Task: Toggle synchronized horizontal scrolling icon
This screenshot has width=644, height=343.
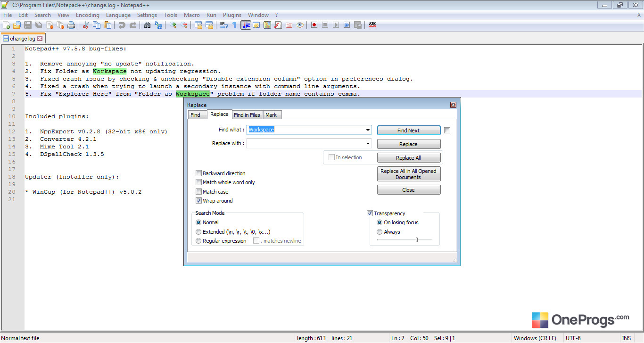Action: (209, 25)
